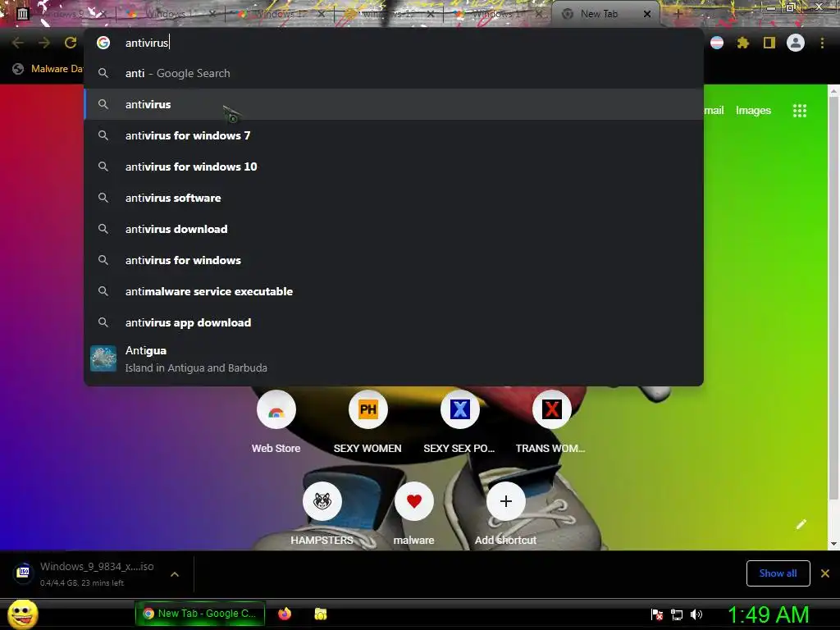Click the network tray icon
This screenshot has width=840, height=630.
pos(677,614)
